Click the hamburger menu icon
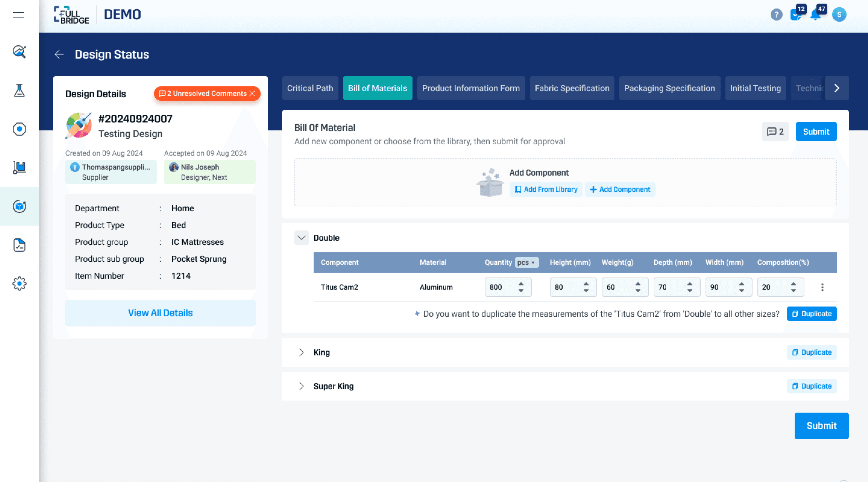868x482 pixels. 18,15
